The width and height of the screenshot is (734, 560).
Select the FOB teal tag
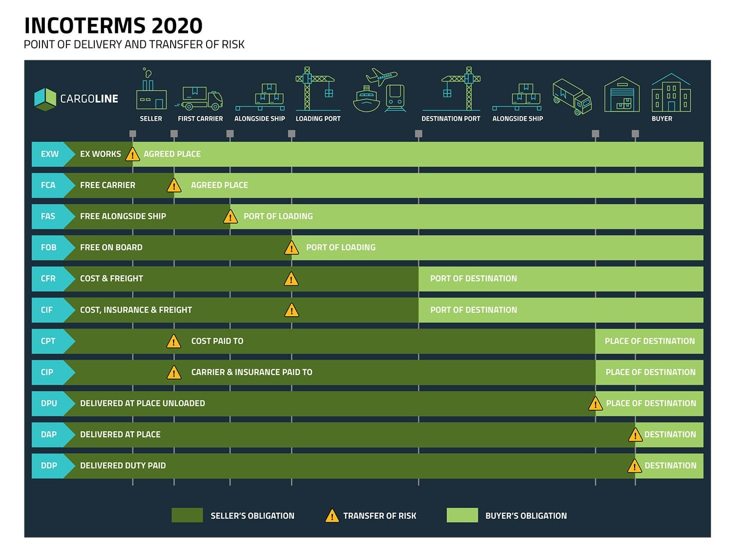click(x=53, y=248)
